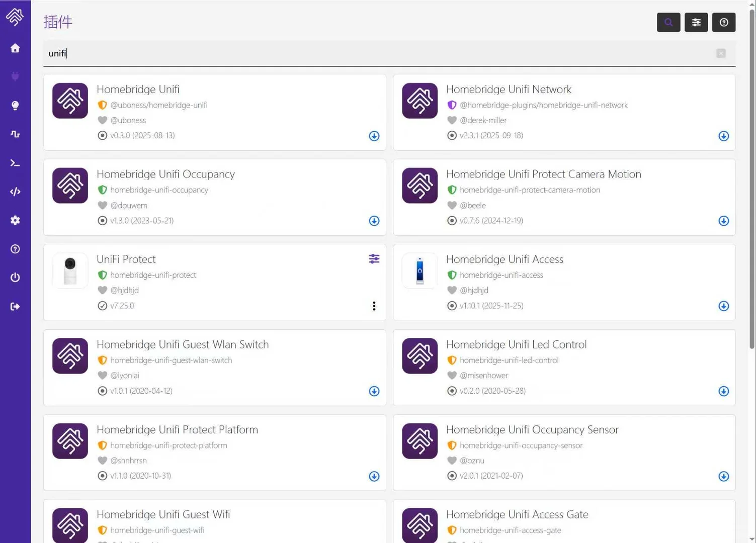
Task: Click version v0.3.0 (2025-08-13) text
Action: 142,135
